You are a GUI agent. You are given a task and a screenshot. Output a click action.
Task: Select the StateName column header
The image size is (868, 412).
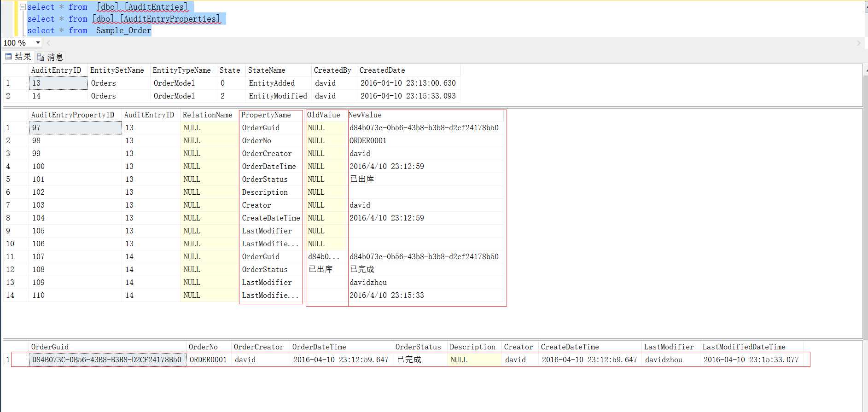pyautogui.click(x=278, y=70)
